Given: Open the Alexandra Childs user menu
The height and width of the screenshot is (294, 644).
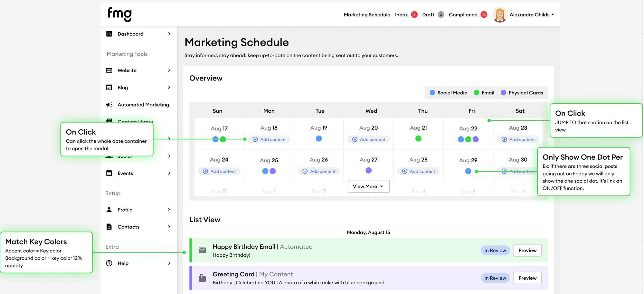Looking at the screenshot, I should tap(531, 15).
